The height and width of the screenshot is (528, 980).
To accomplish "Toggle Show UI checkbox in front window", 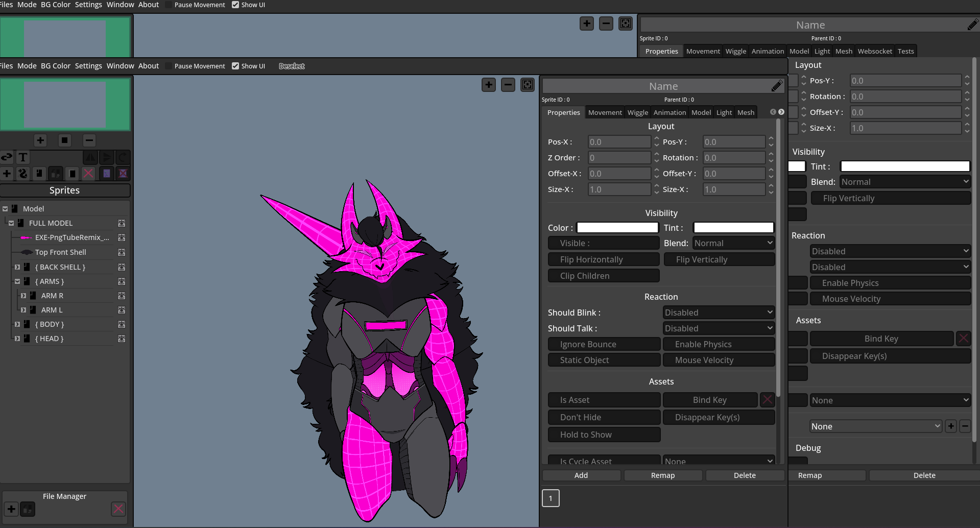I will (x=235, y=66).
